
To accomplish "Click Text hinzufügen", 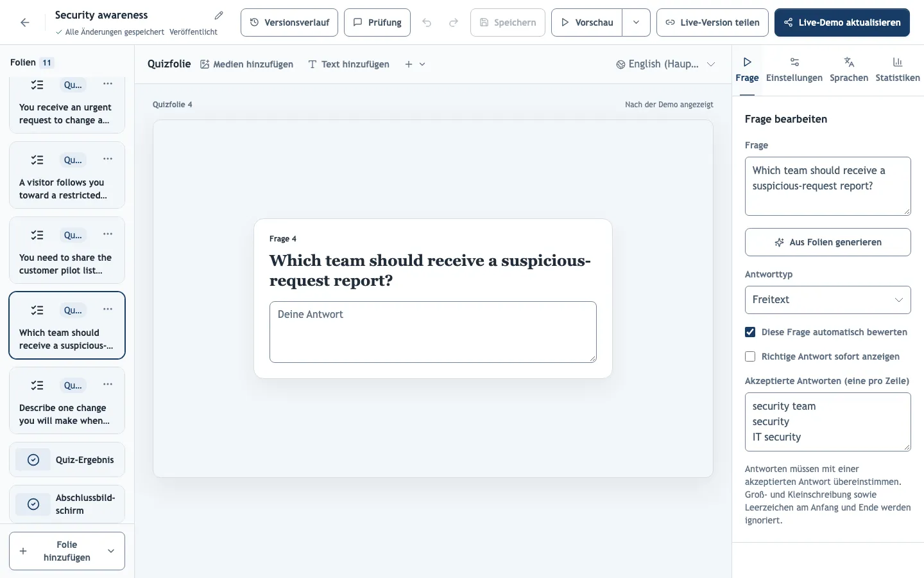I will (349, 64).
